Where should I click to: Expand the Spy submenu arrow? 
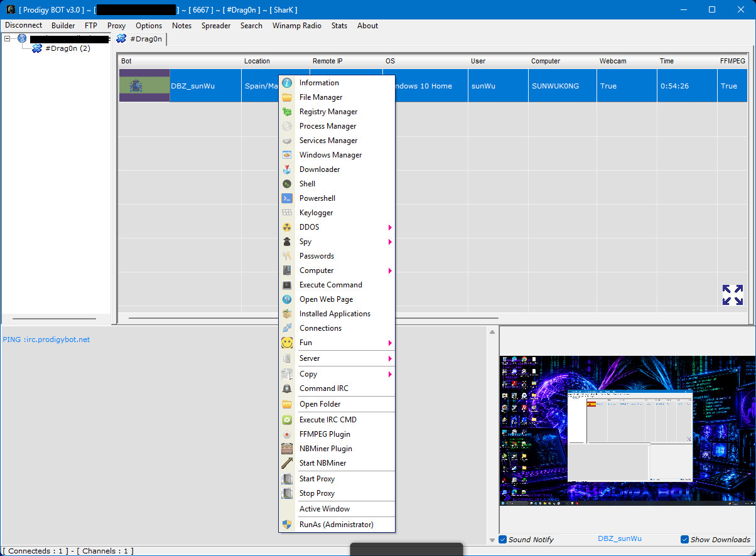(x=390, y=242)
